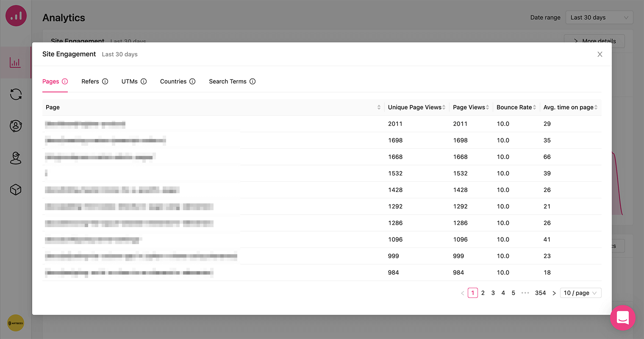The image size is (644, 339).
Task: Sort by Bounce Rate column
Action: click(535, 107)
